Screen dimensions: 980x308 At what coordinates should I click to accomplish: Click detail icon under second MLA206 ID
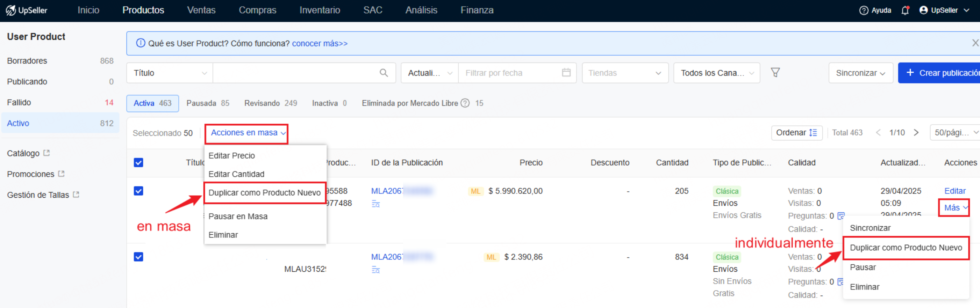click(375, 270)
